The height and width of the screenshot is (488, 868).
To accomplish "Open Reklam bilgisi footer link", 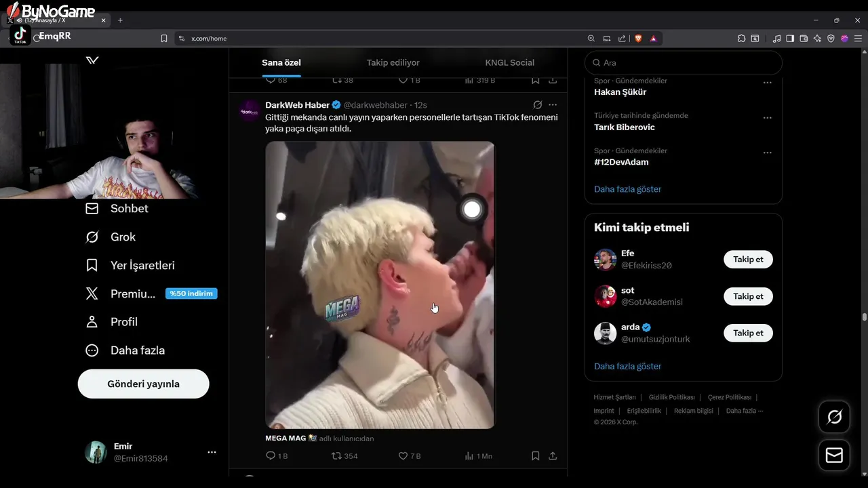I will pos(693,411).
